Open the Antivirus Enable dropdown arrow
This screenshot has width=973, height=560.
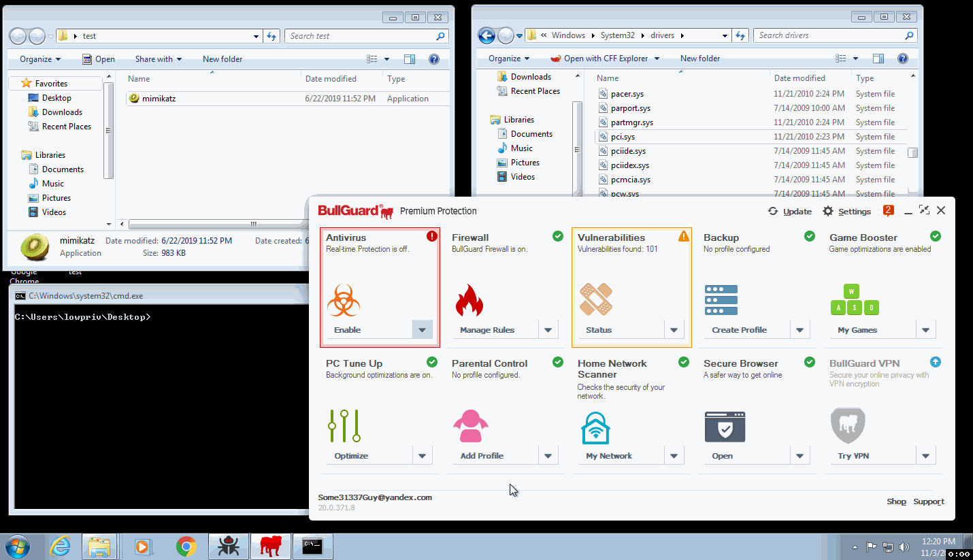[x=422, y=330]
